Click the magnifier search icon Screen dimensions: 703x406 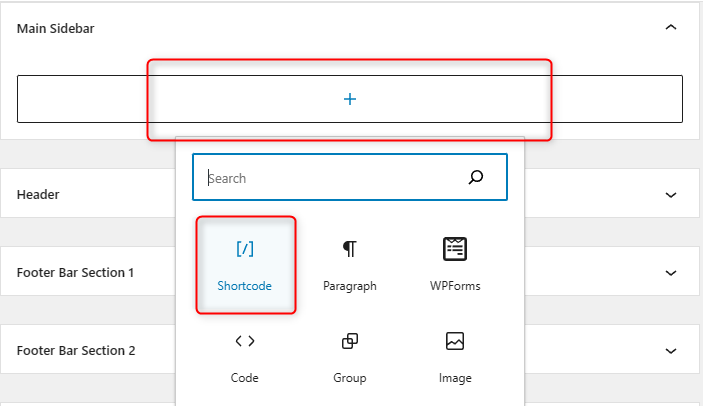476,178
